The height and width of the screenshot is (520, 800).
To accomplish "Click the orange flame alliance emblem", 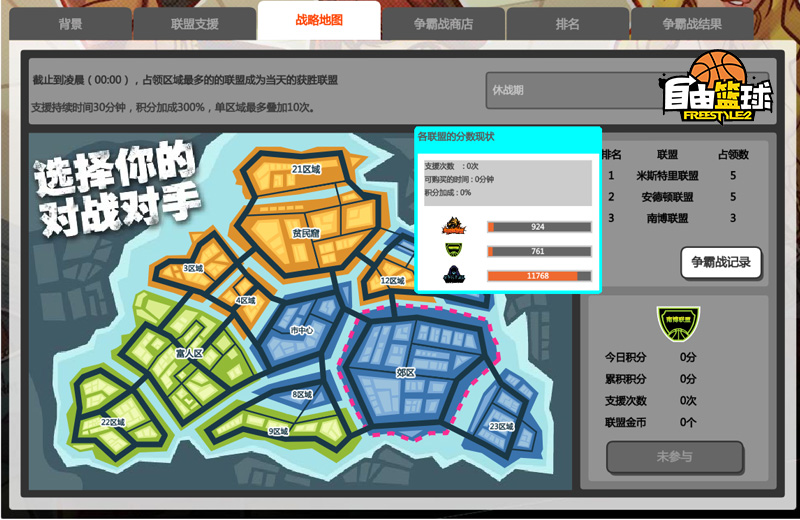I will (454, 227).
